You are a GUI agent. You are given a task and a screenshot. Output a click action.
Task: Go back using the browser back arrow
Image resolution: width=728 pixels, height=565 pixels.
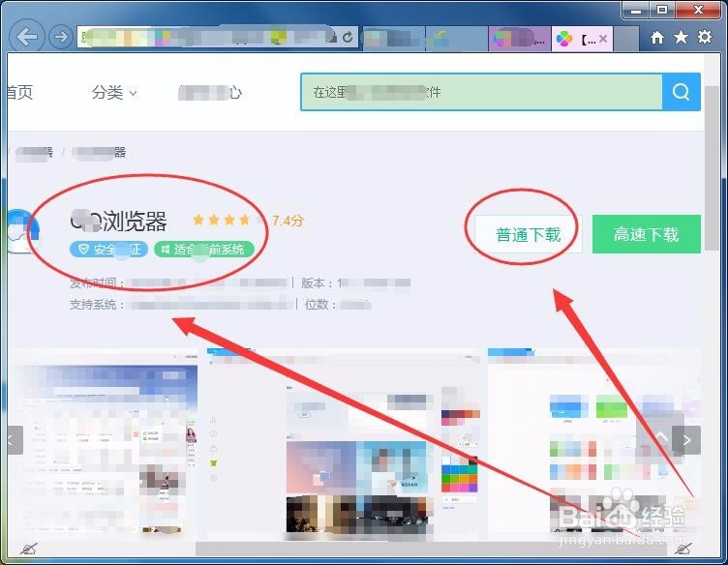(26, 37)
